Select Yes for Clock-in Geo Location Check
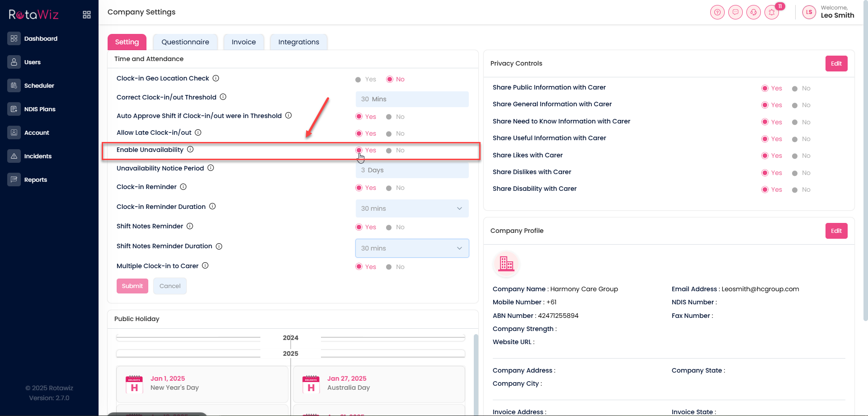868x416 pixels. [x=358, y=80]
